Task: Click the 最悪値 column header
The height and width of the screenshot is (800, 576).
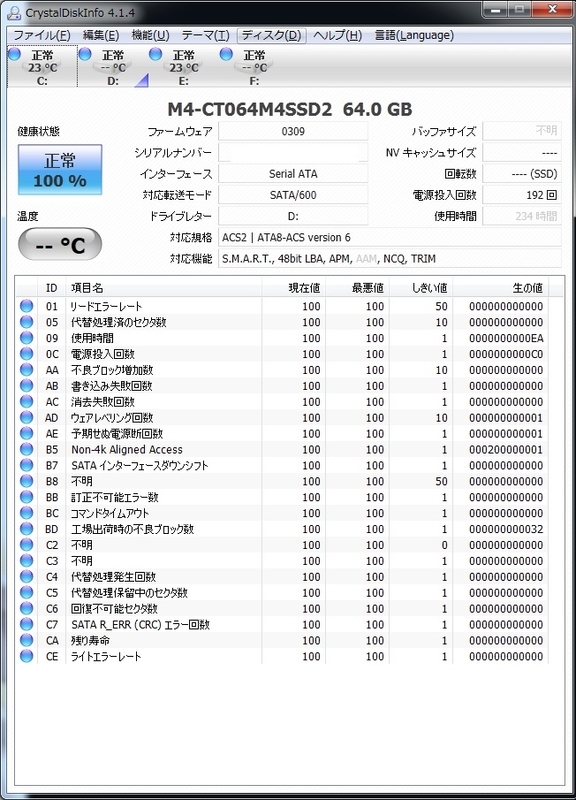Action: click(x=357, y=288)
